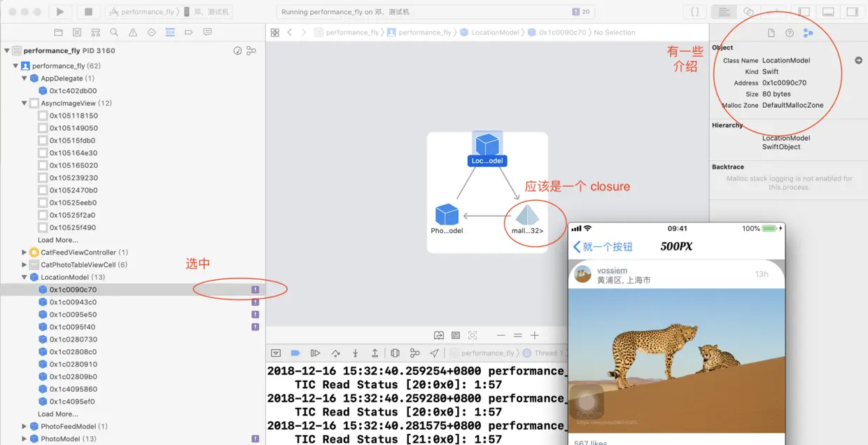Screen dimensions: 868x445
Task: Collapse the AppDelegate (1) group
Action: click(x=24, y=78)
